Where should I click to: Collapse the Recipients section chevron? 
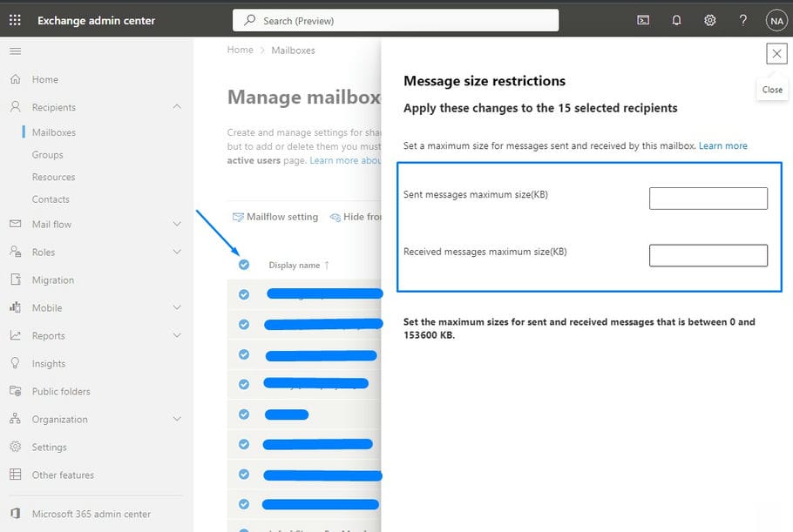click(177, 107)
